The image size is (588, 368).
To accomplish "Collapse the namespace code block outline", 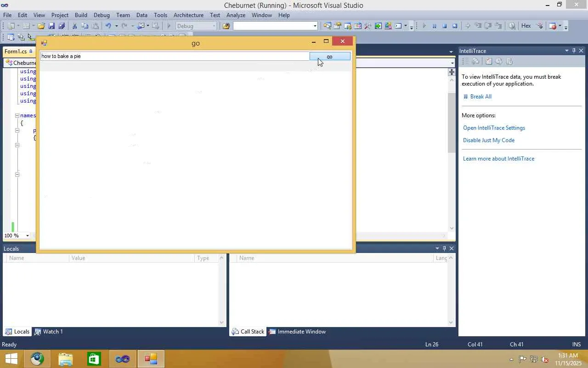I will coord(17,115).
